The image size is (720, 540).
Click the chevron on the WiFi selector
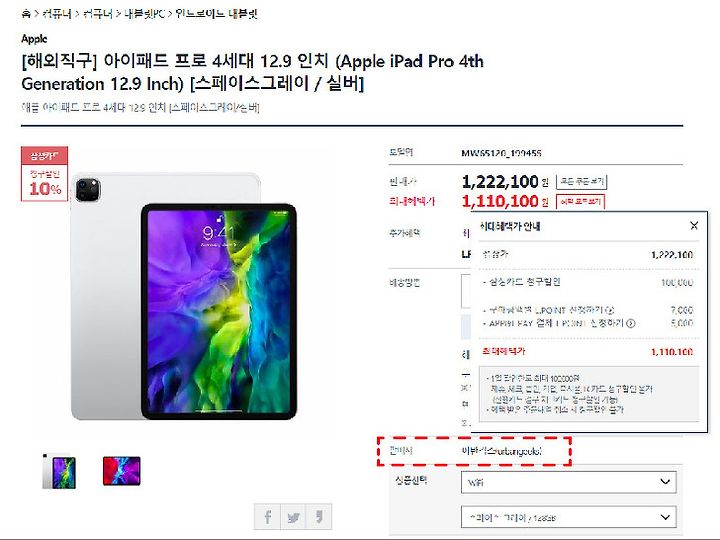[664, 482]
